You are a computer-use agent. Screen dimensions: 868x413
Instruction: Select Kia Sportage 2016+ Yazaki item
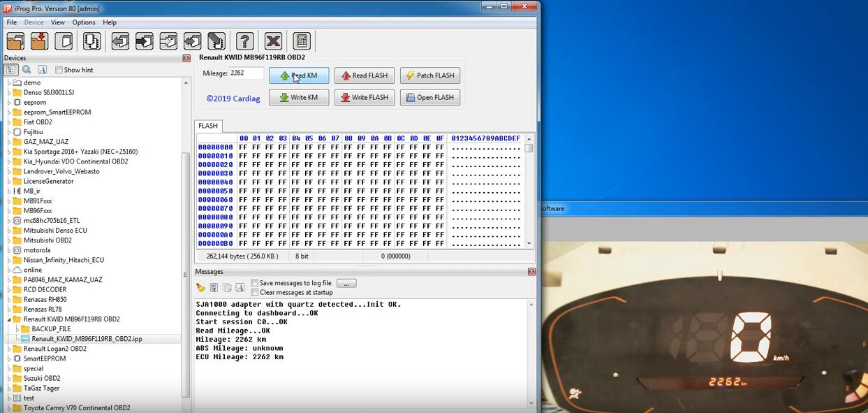[80, 152]
